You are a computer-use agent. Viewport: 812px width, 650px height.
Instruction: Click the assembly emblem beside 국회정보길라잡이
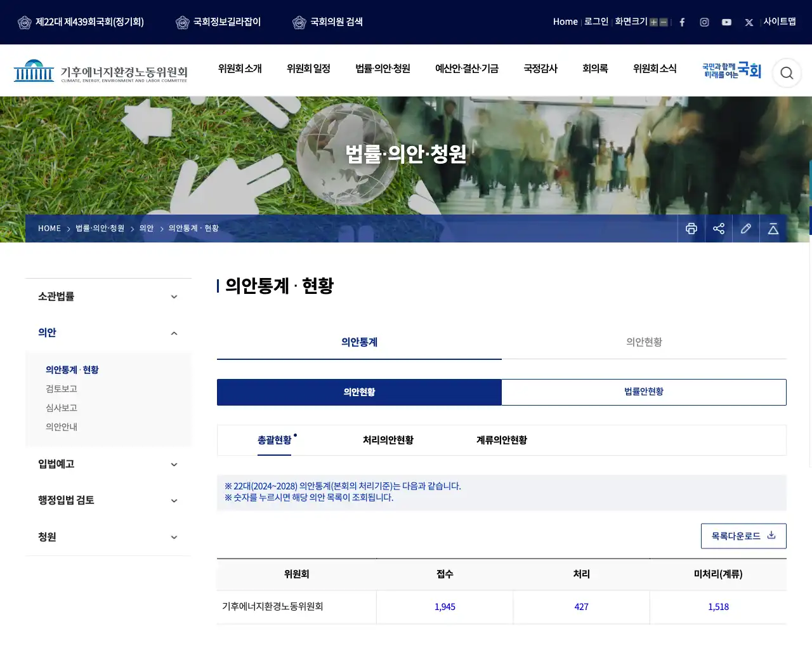coord(183,23)
